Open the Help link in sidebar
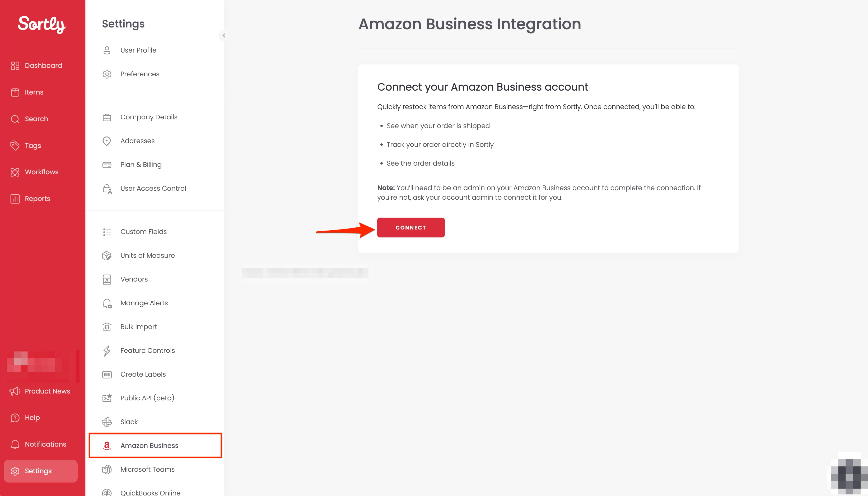 click(x=32, y=418)
